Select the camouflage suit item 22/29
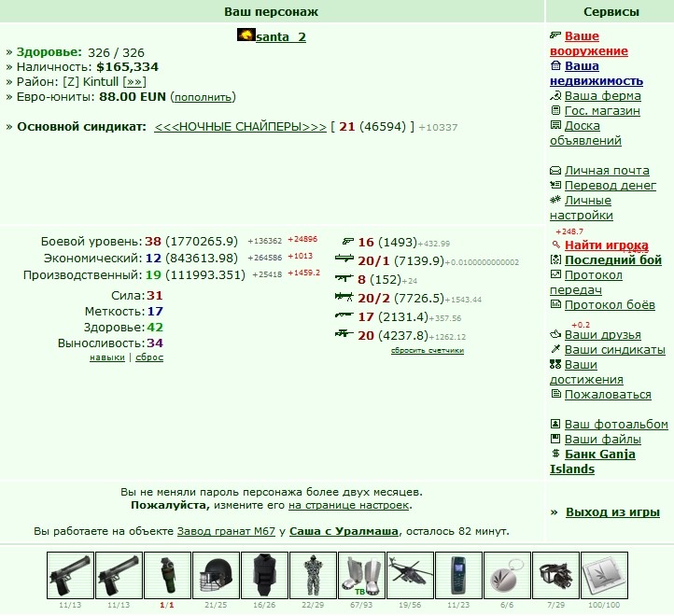Screen dimensions: 674x616 (313, 576)
